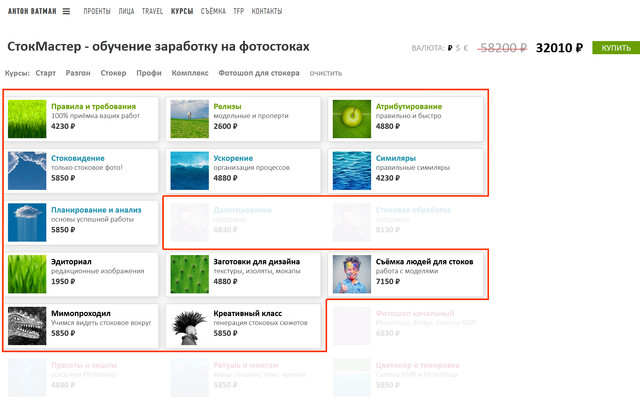The image size is (640, 406).
Task: Open the Креативный класс mohawk thumbnail
Action: pos(189,326)
